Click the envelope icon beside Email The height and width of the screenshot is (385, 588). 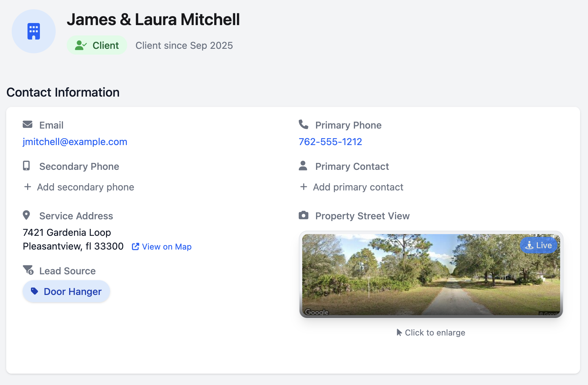click(x=28, y=124)
